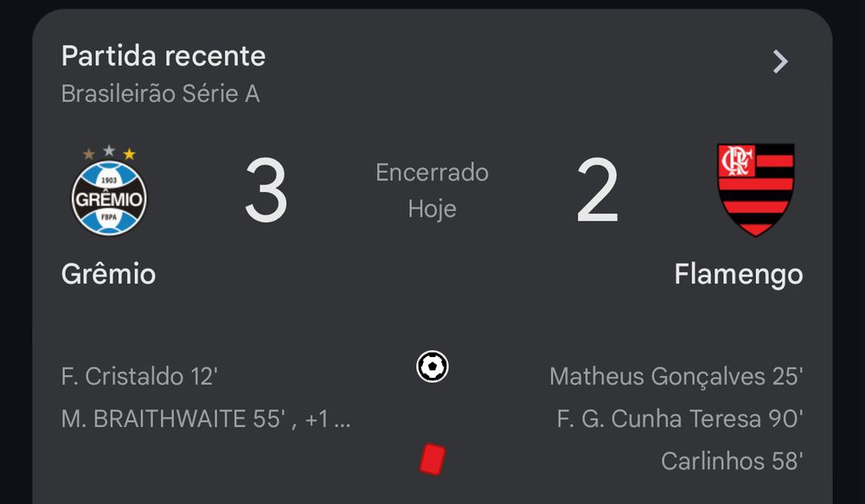Screen dimensions: 865x504
Task: Select Flamengo's score of 2
Action: tap(598, 190)
